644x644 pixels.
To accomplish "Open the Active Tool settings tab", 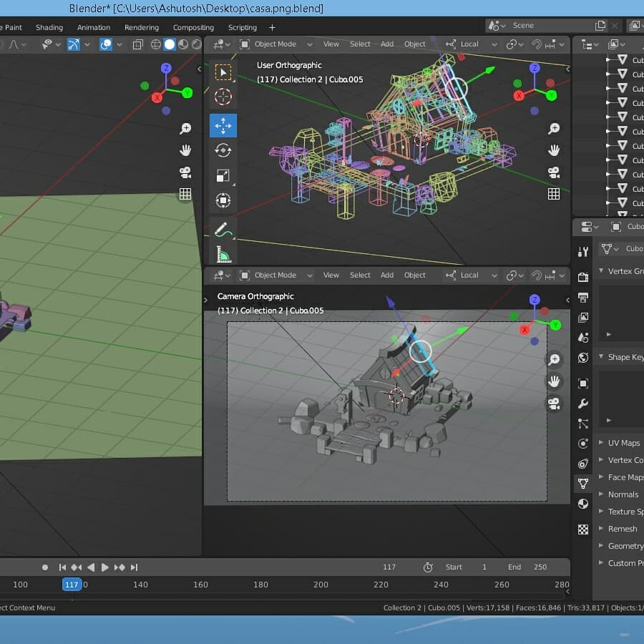I will (583, 252).
